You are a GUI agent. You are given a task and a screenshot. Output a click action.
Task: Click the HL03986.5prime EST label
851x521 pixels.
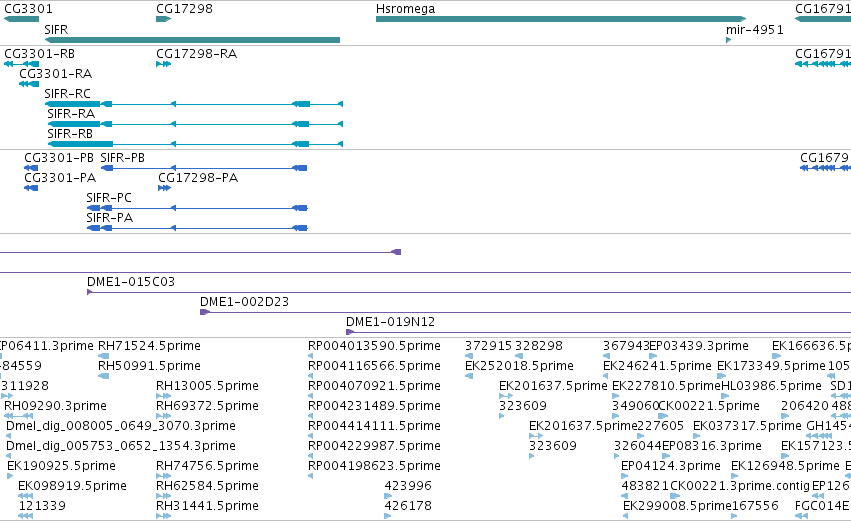(x=771, y=386)
